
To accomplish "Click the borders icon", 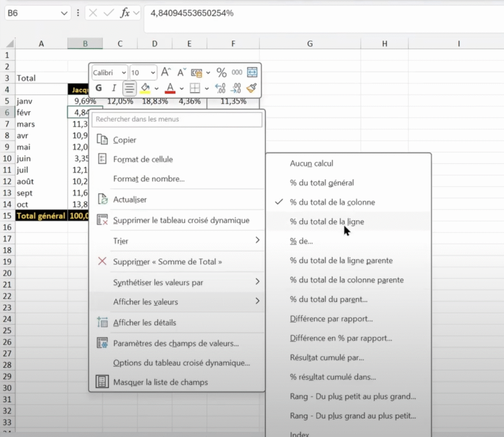I will 195,88.
